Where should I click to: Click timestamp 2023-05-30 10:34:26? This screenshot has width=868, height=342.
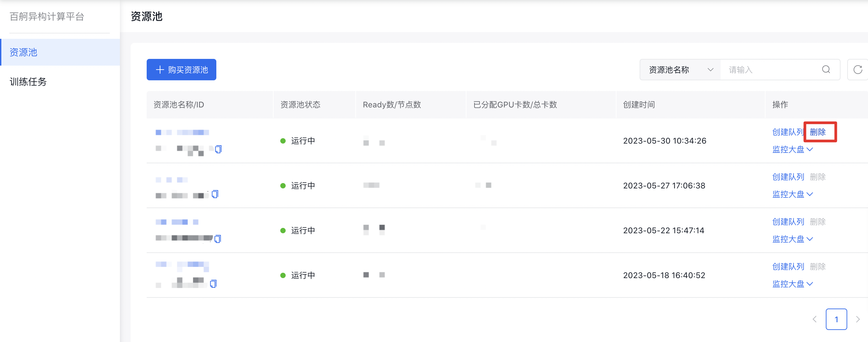(664, 141)
